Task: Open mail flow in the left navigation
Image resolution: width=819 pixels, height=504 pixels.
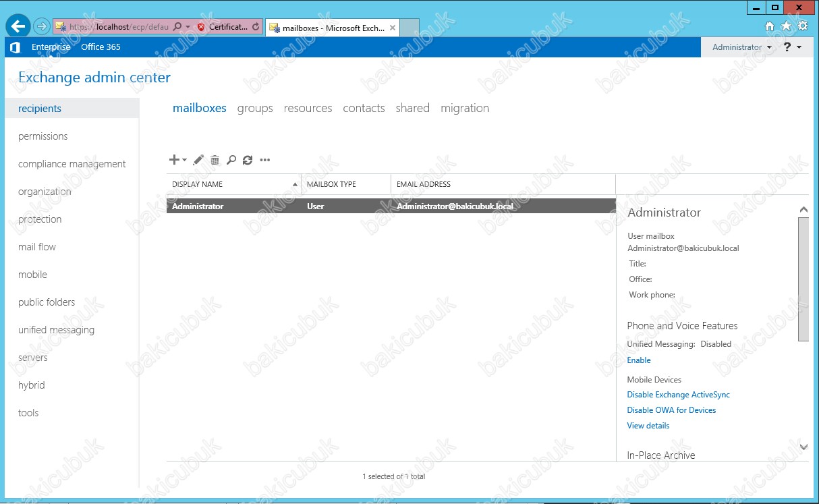Action: [x=37, y=247]
